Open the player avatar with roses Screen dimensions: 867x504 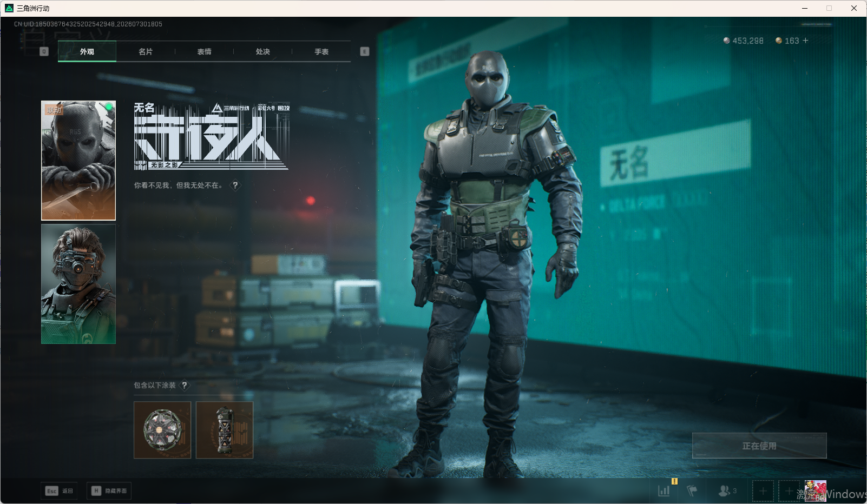tap(816, 491)
